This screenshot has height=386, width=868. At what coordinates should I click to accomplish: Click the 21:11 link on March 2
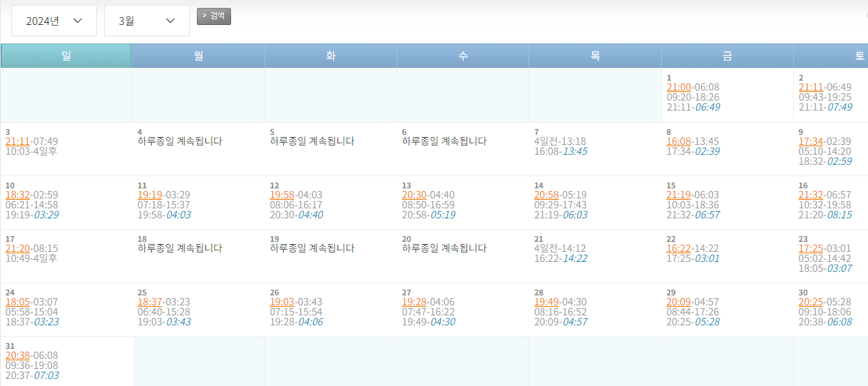pos(811,87)
